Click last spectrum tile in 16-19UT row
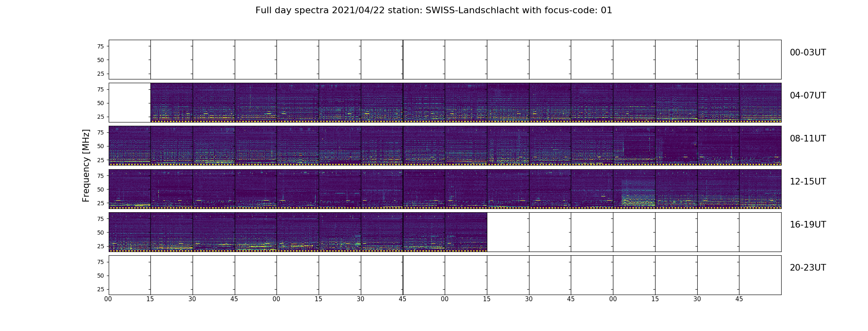The width and height of the screenshot is (868, 331). point(466,232)
